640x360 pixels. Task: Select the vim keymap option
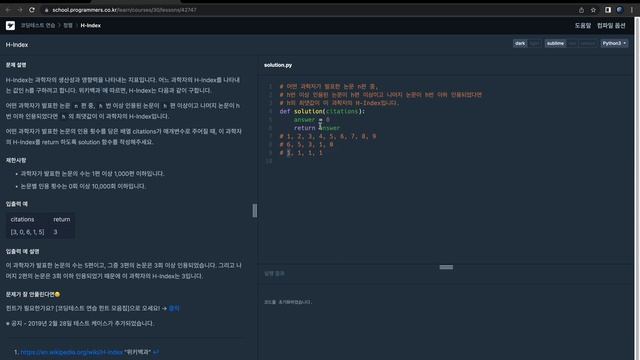572,43
